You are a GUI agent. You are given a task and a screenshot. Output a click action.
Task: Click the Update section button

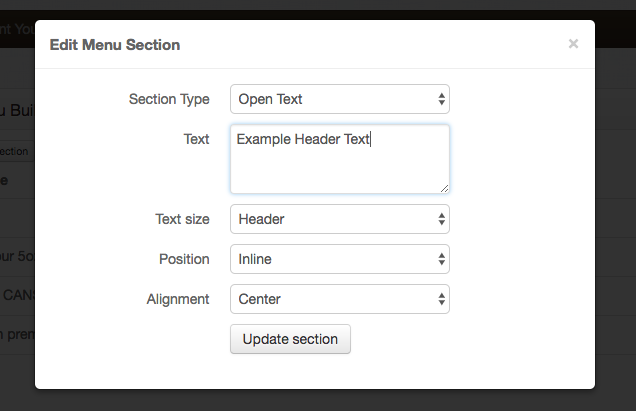290,339
